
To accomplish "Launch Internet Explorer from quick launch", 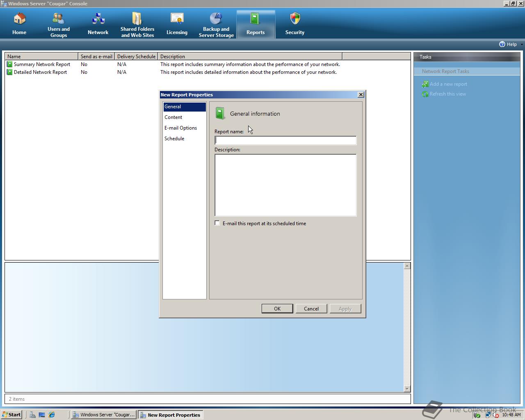I will [52, 415].
